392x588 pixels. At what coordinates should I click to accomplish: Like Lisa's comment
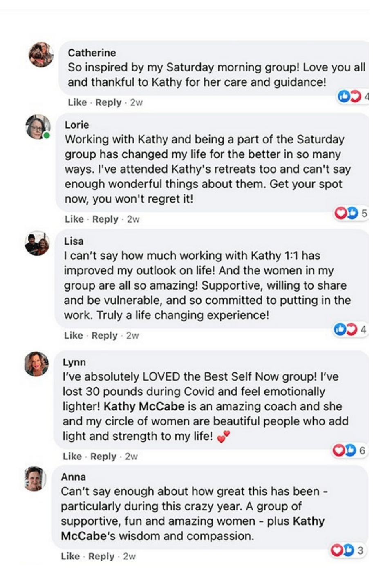[73, 336]
